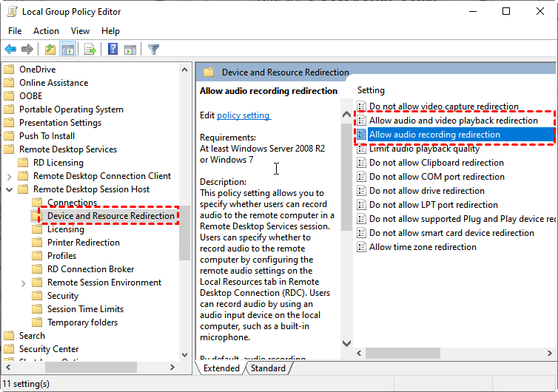Select Do not allow Clipboard redirection setting

[436, 163]
